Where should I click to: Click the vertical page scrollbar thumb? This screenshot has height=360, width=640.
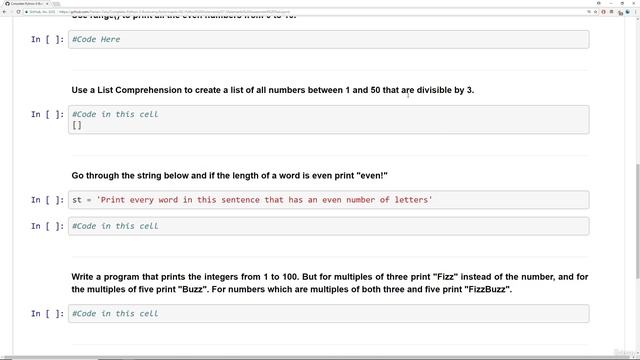pyautogui.click(x=638, y=221)
